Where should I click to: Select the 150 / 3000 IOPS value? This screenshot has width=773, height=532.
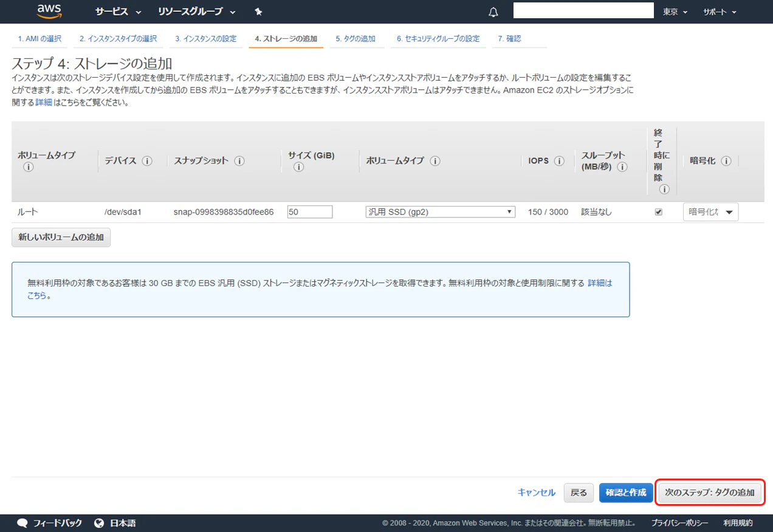point(549,212)
